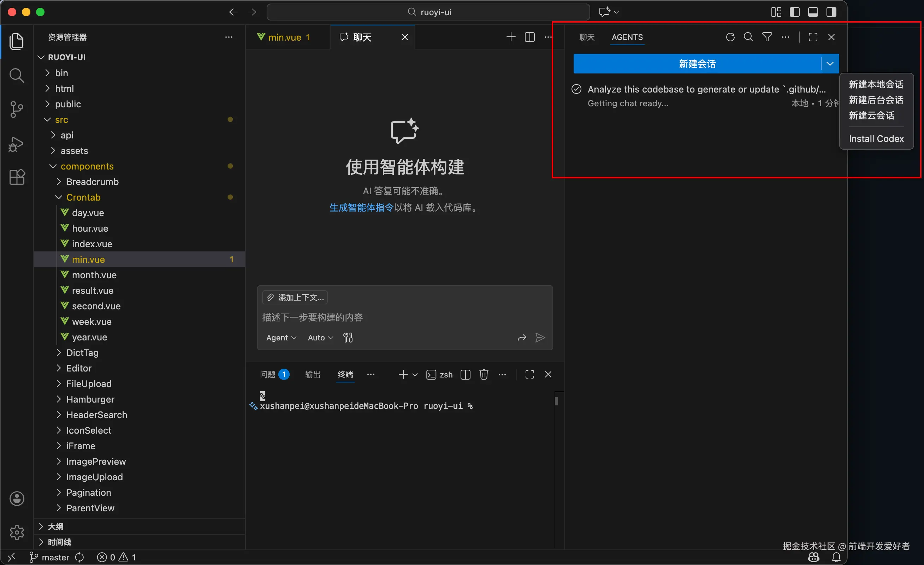Toggle the secondary side bar layout
Image resolution: width=924 pixels, height=565 pixels.
tap(831, 12)
